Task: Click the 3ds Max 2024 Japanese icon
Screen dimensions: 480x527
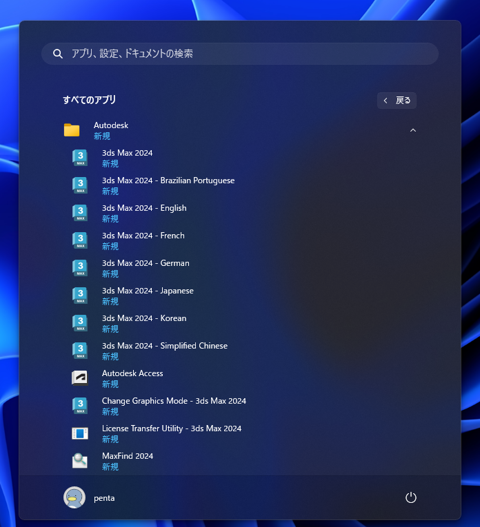Action: pos(80,295)
